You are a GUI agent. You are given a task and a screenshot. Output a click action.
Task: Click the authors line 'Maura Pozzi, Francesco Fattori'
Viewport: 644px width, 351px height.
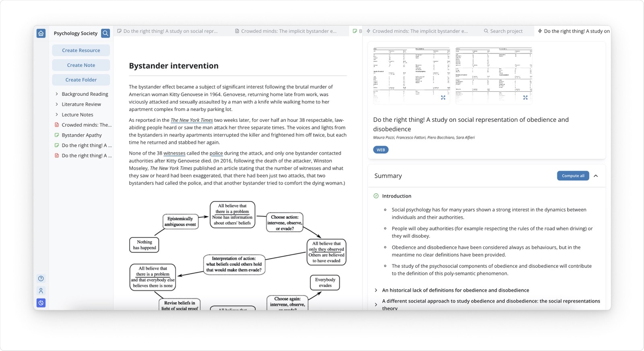[x=424, y=138]
